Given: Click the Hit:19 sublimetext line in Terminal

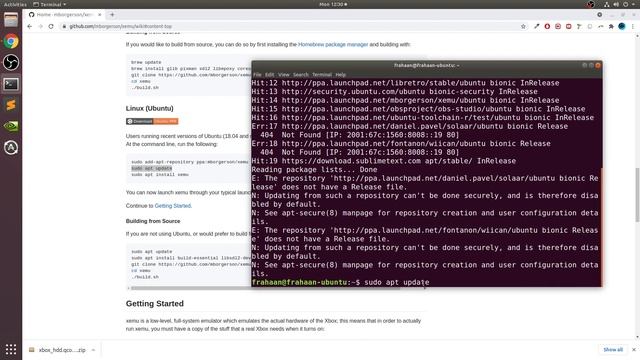Looking at the screenshot, I should [x=383, y=161].
